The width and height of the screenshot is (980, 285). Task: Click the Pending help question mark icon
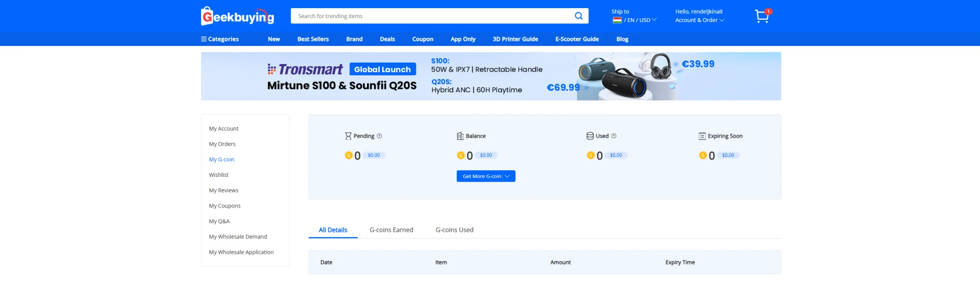pyautogui.click(x=379, y=136)
